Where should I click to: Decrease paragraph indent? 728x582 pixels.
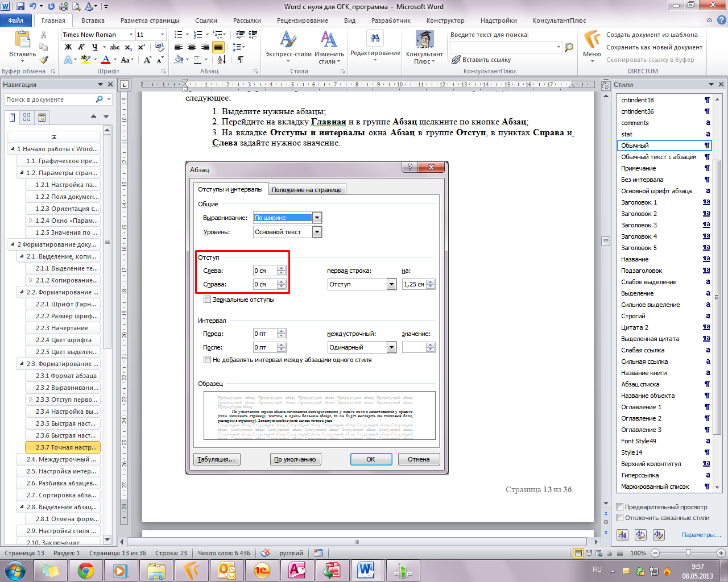239,35
